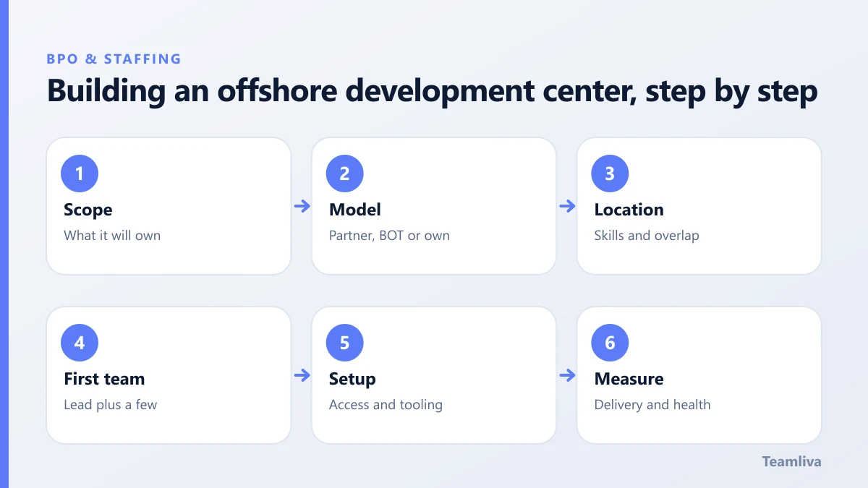Click the number 6 badge on Measure card
Viewport: 868px width, 488px height.
click(610, 343)
